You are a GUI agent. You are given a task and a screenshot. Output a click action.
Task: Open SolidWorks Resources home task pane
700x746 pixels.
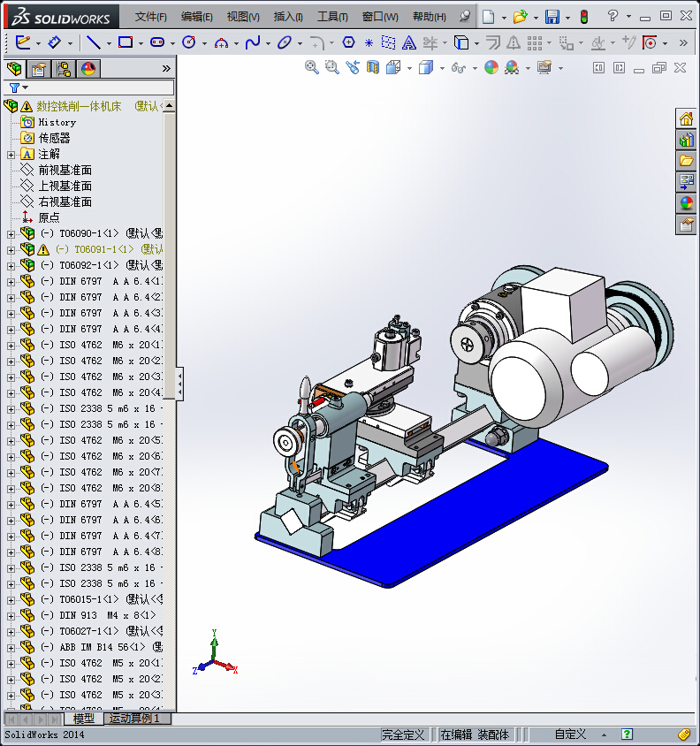click(686, 118)
